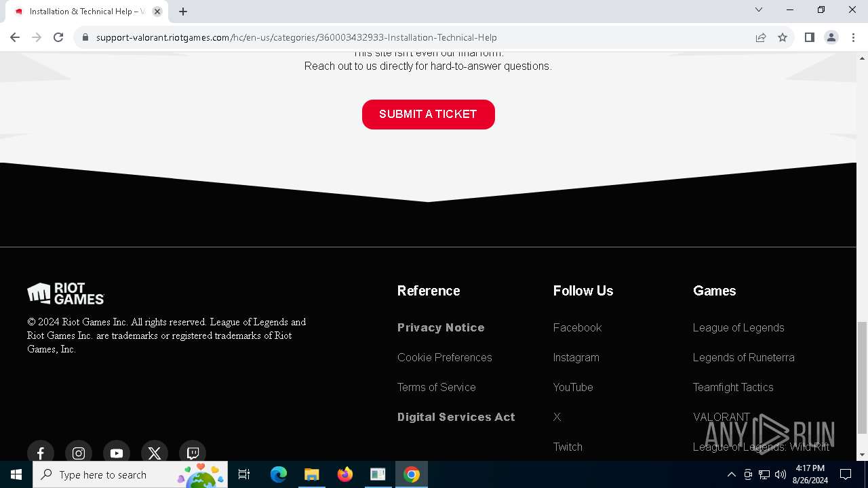Open the Windows notification center
Image resolution: width=868 pixels, height=488 pixels.
click(x=846, y=474)
